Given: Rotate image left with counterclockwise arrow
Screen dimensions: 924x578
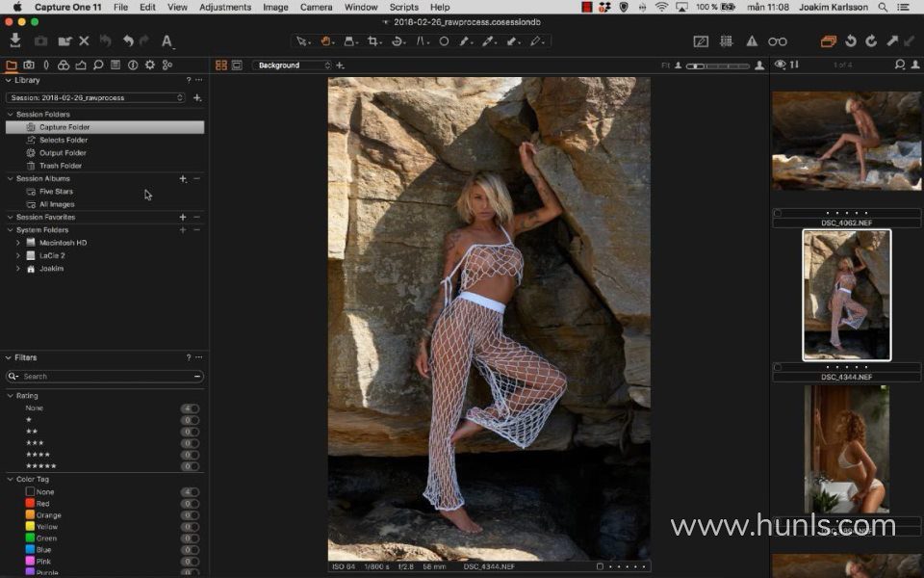Looking at the screenshot, I should pyautogui.click(x=851, y=41).
